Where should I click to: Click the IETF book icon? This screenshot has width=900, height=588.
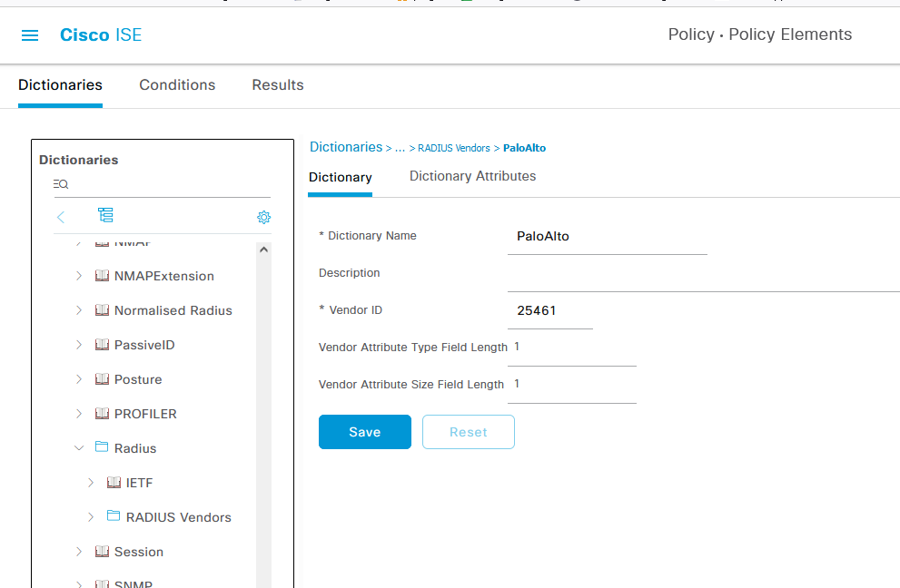(114, 482)
